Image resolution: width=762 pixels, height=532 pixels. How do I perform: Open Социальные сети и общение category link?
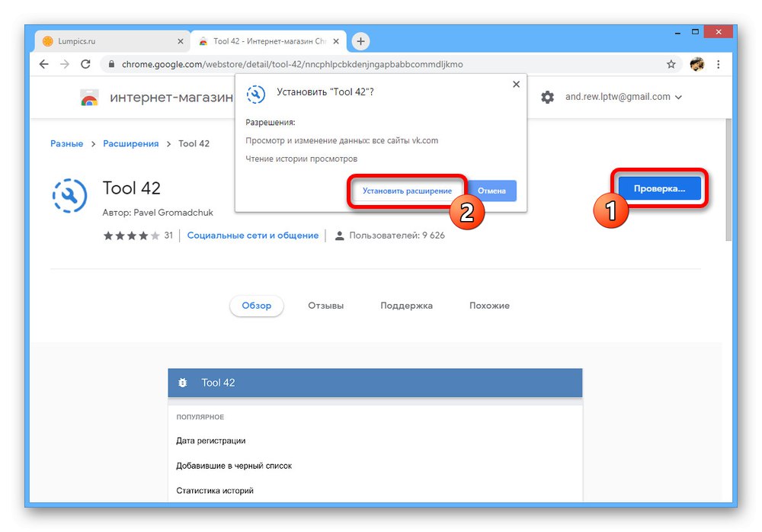(253, 236)
